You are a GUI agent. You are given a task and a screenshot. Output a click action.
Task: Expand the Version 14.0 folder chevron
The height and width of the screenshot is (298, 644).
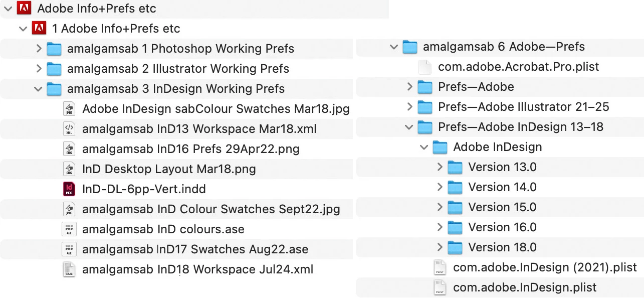[x=440, y=187]
